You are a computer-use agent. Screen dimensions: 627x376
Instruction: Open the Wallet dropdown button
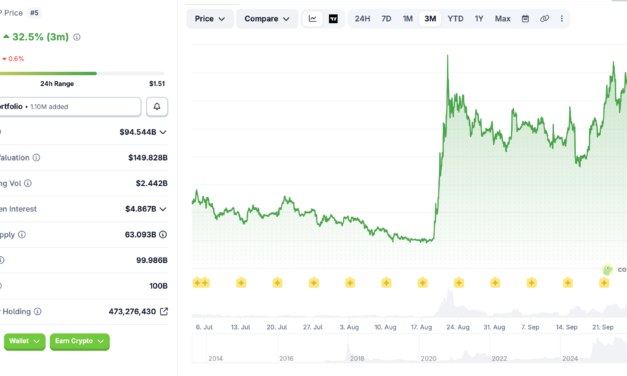coord(25,342)
